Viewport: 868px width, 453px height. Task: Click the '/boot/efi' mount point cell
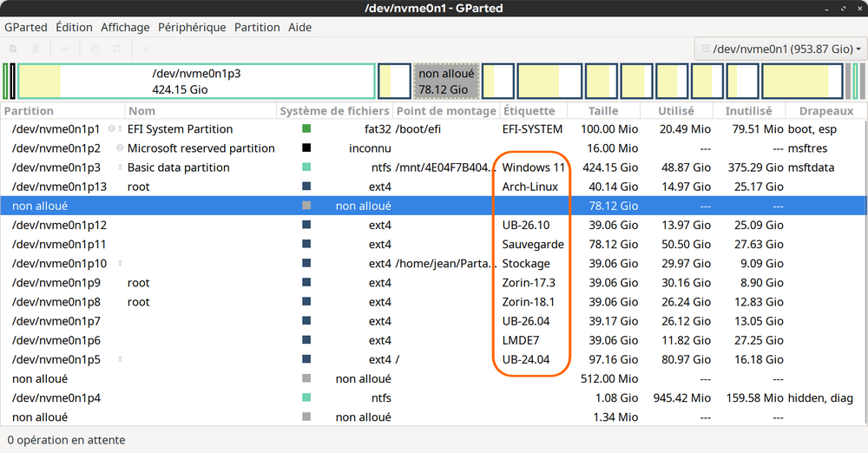click(418, 129)
